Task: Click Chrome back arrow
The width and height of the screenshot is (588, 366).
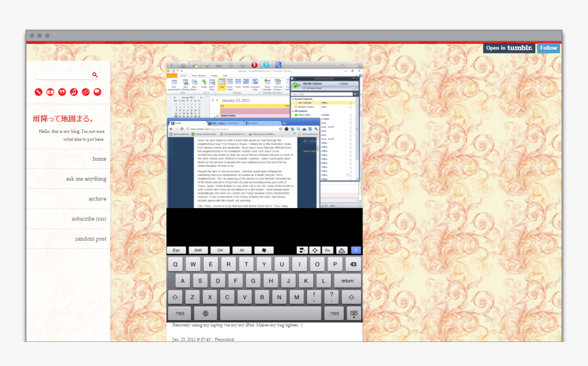Action: click(x=171, y=129)
